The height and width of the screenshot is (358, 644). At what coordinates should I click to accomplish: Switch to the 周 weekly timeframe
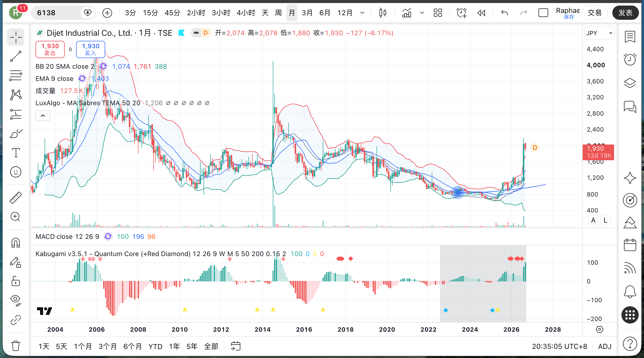point(278,13)
